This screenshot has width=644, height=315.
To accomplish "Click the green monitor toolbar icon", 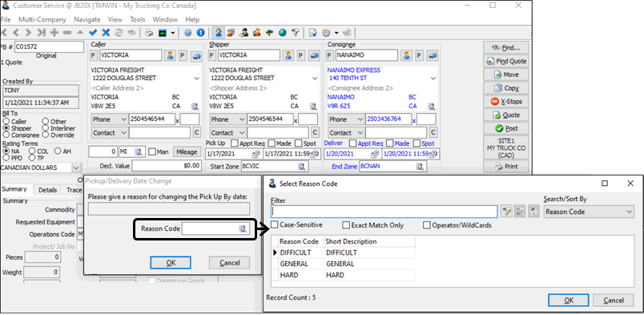I will [163, 33].
